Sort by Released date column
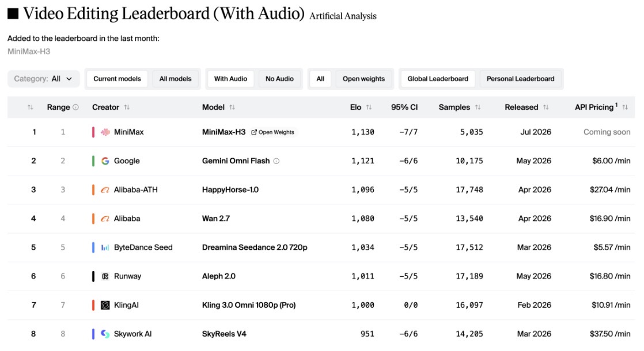Viewport: 644px width, 351px height. pyautogui.click(x=545, y=107)
